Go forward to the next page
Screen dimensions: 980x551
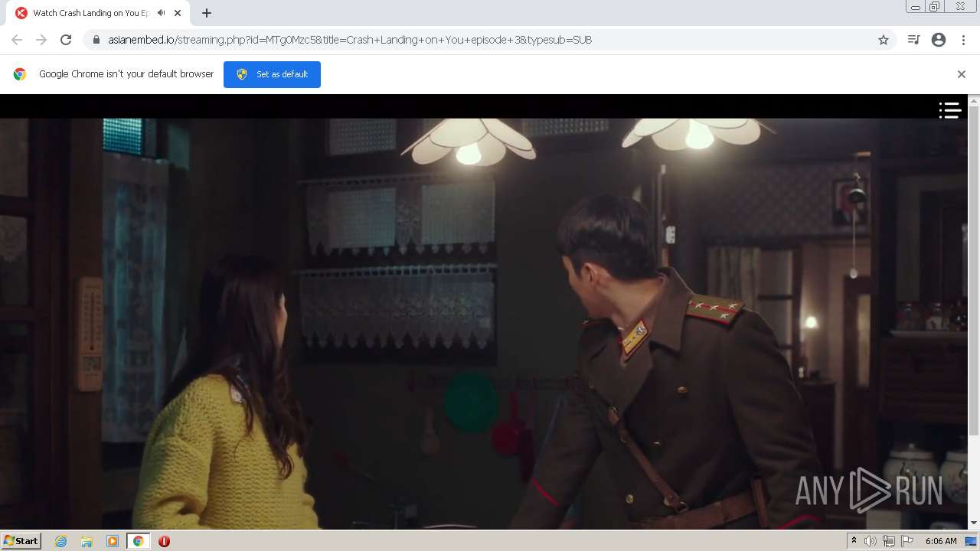click(41, 40)
